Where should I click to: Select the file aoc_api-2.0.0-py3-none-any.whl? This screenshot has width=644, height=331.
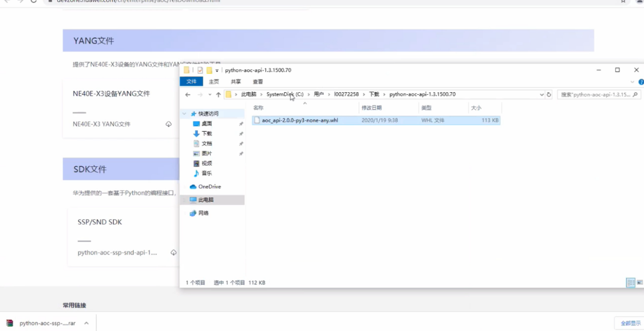(300, 121)
